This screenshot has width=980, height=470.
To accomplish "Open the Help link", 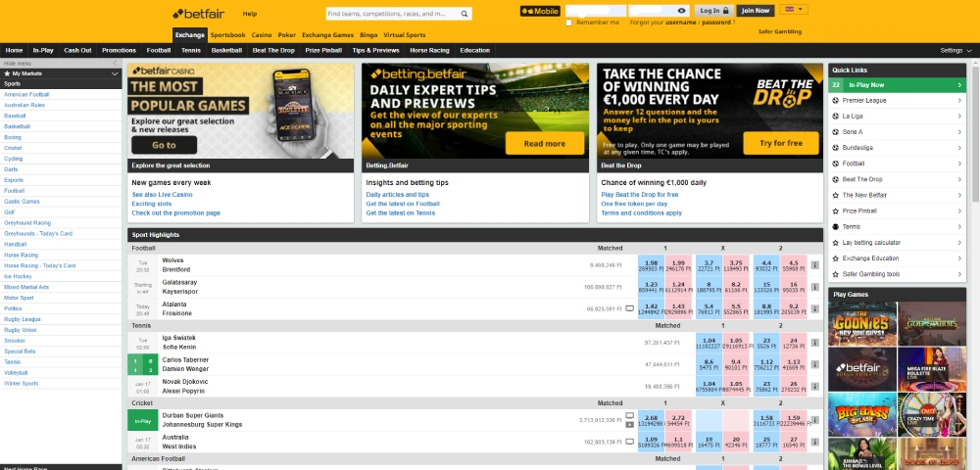I will tap(249, 14).
